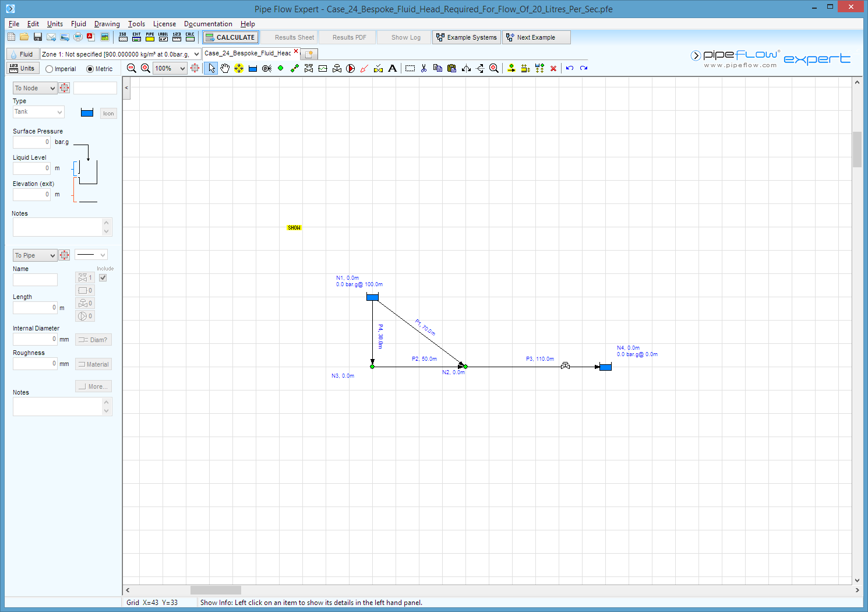Click the Fluid button with droplet
Image resolution: width=868 pixels, height=612 pixels.
click(23, 54)
